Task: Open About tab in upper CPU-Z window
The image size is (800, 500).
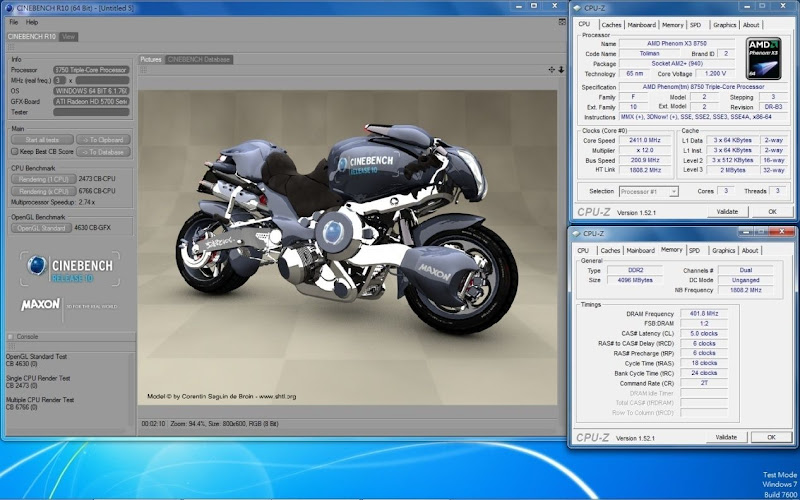Action: pos(751,25)
